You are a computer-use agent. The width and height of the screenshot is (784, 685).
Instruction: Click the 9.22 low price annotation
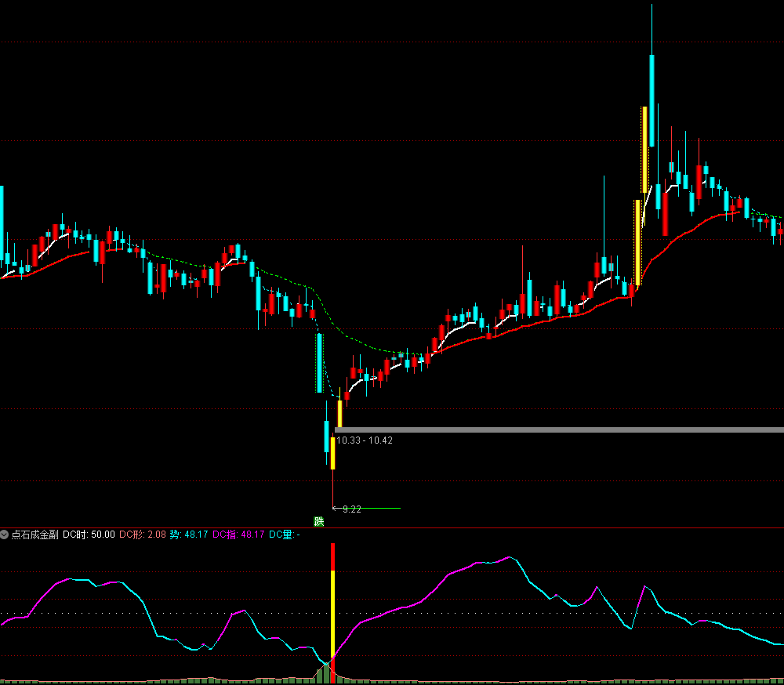[x=352, y=509]
